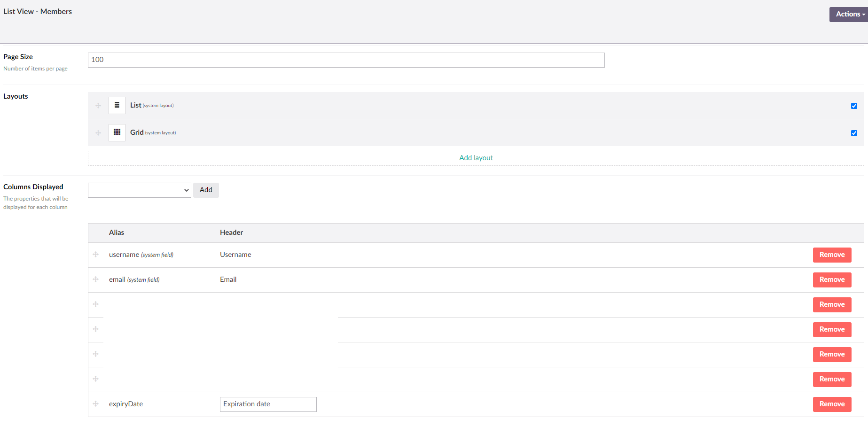Click drag handle beside Grid layout
Image resolution: width=868 pixels, height=434 pixels.
[x=98, y=133]
